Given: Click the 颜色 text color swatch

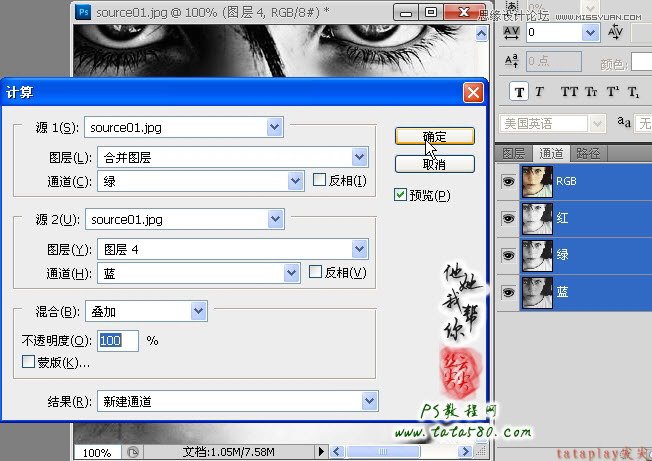Looking at the screenshot, I should click(642, 62).
